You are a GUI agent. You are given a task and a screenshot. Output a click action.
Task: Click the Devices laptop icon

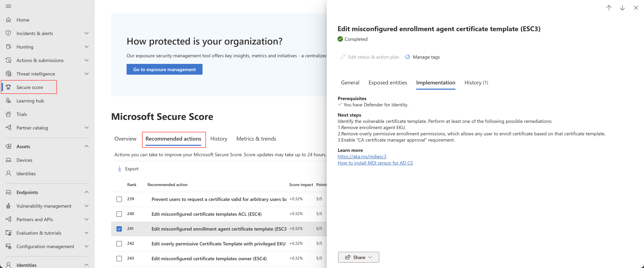tap(8, 160)
